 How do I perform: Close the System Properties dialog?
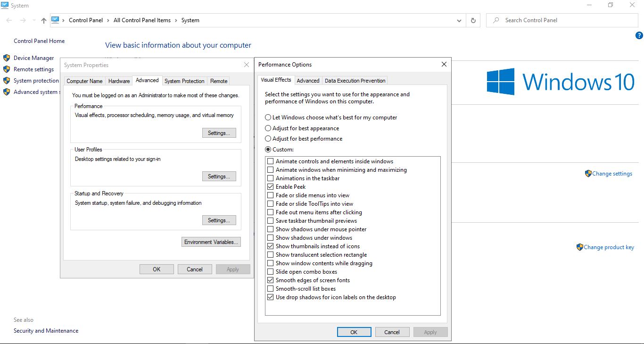pos(246,65)
